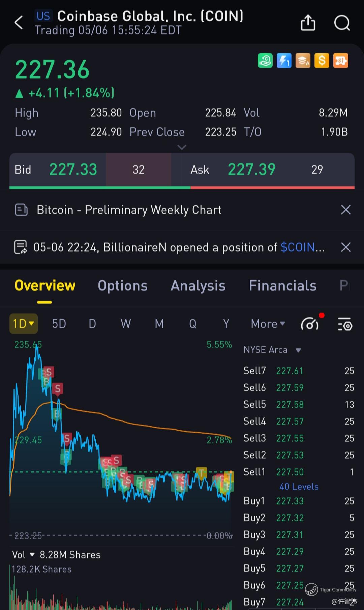
Task: Tap the Sell7 227.61 order row
Action: tap(299, 371)
